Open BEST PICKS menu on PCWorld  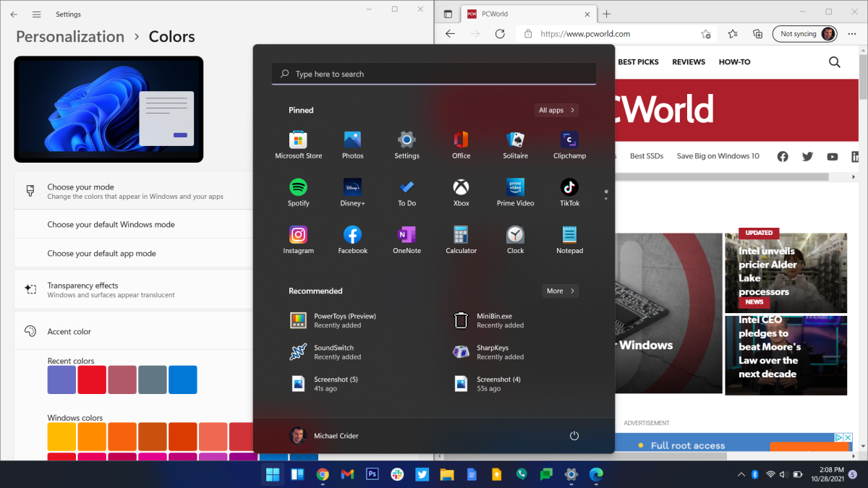[638, 62]
